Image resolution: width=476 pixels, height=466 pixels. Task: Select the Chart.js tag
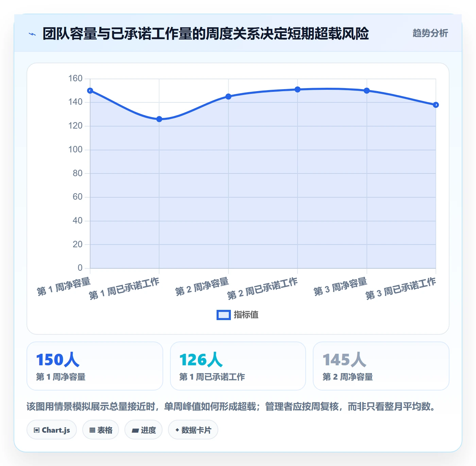pyautogui.click(x=52, y=430)
